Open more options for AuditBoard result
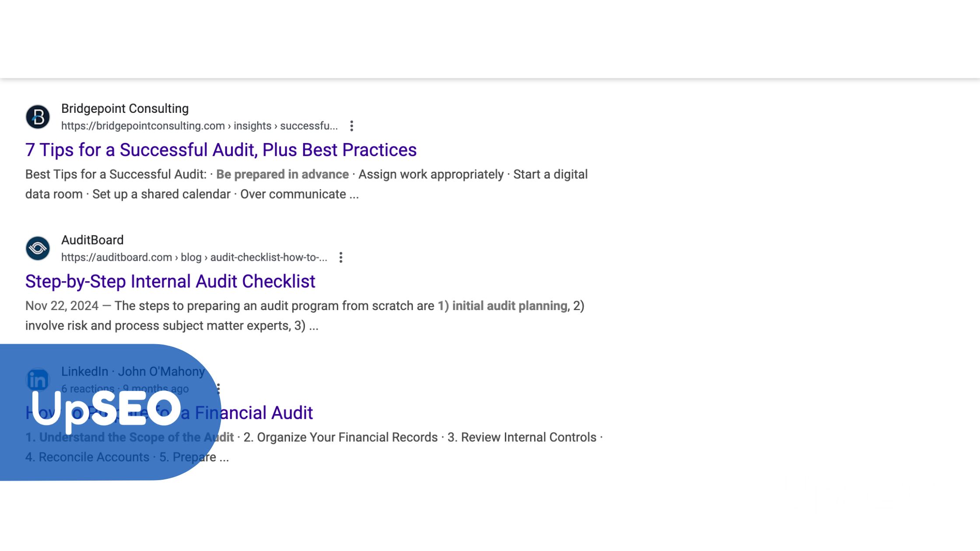This screenshot has height=551, width=980. pyautogui.click(x=341, y=258)
